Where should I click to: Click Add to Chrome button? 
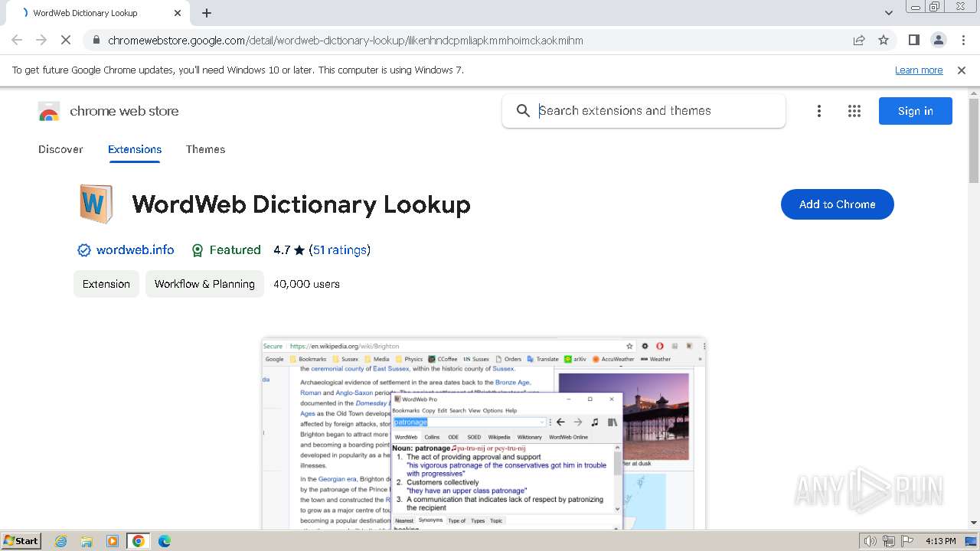838,204
